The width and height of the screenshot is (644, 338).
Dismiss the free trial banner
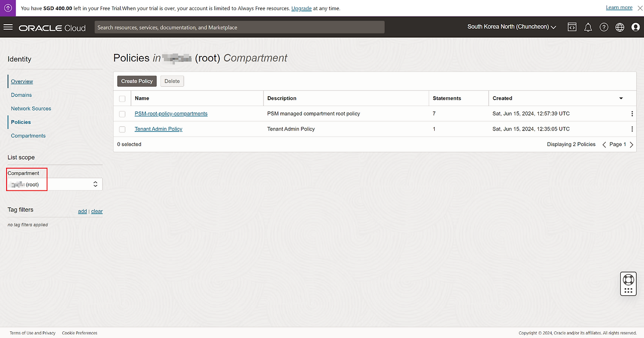(x=640, y=8)
